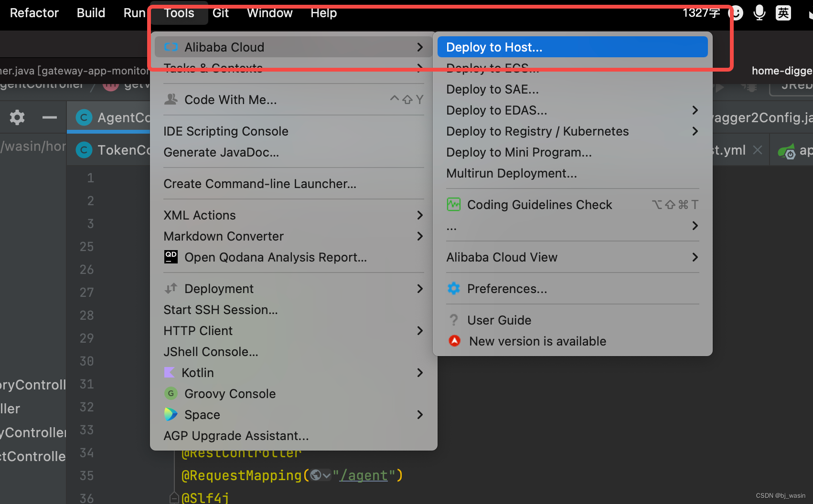Click the input method 英 icon
813x504 pixels.
pyautogui.click(x=783, y=13)
